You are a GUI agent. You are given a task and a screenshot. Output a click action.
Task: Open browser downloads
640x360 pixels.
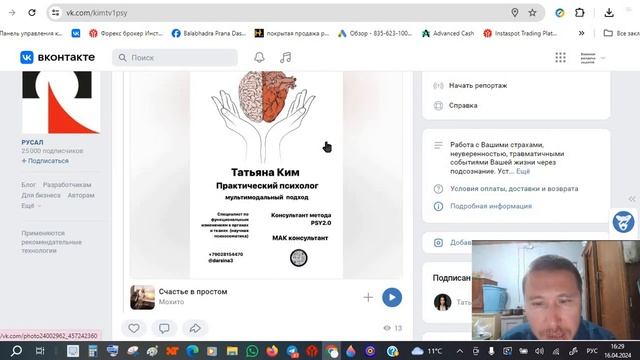tap(609, 13)
